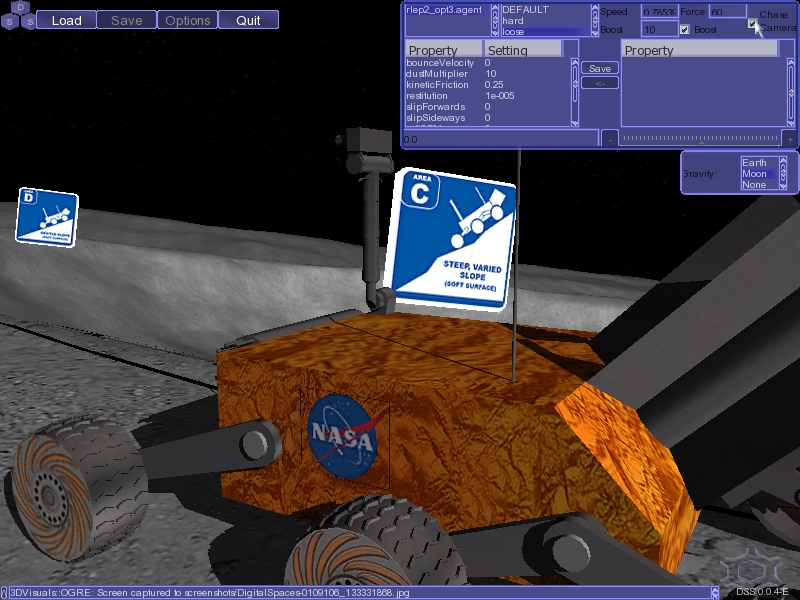Select the bounceVelocity property row

[x=488, y=63]
